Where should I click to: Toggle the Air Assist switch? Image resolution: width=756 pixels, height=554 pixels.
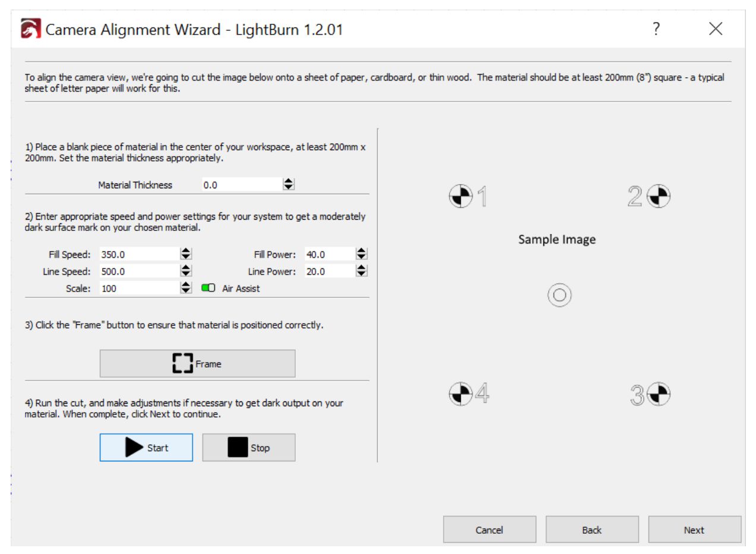[x=208, y=289]
